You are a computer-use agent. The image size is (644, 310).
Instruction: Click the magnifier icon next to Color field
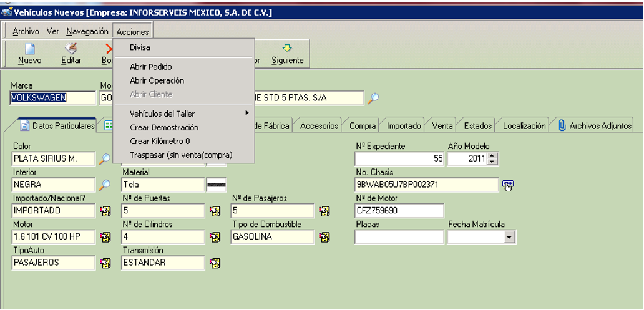click(x=105, y=159)
